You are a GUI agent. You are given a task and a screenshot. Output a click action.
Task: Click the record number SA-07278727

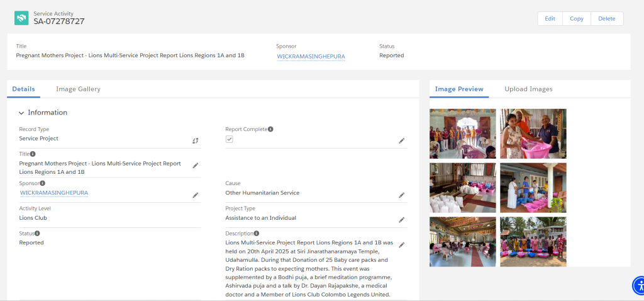[59, 21]
